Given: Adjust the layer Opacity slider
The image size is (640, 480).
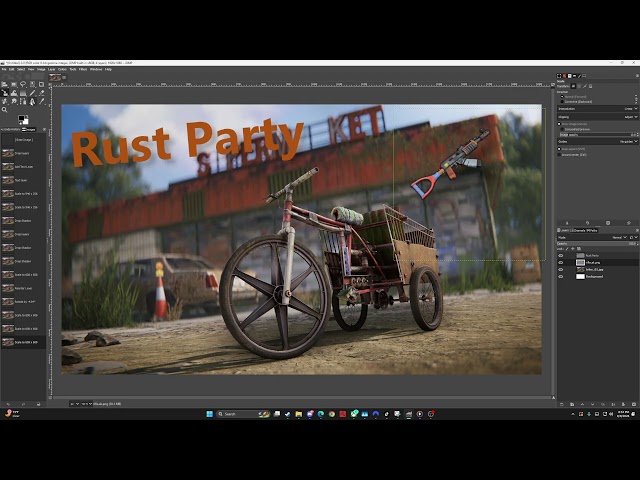Looking at the screenshot, I should [598, 244].
